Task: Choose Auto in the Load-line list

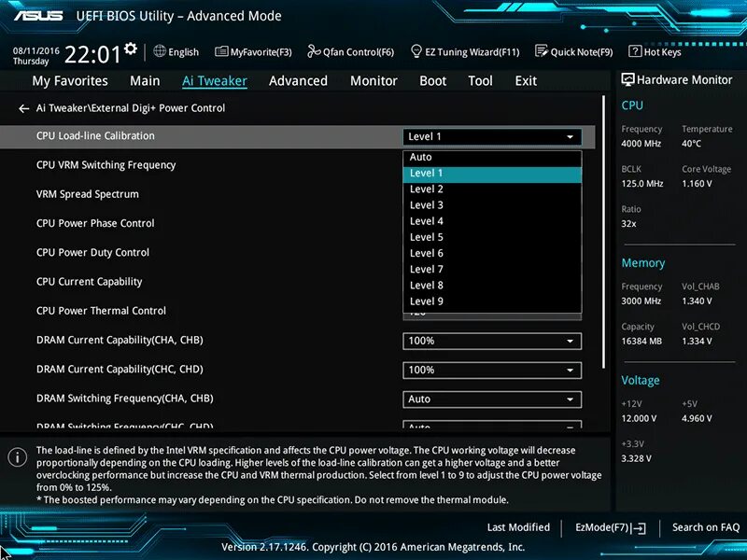Action: click(x=492, y=158)
